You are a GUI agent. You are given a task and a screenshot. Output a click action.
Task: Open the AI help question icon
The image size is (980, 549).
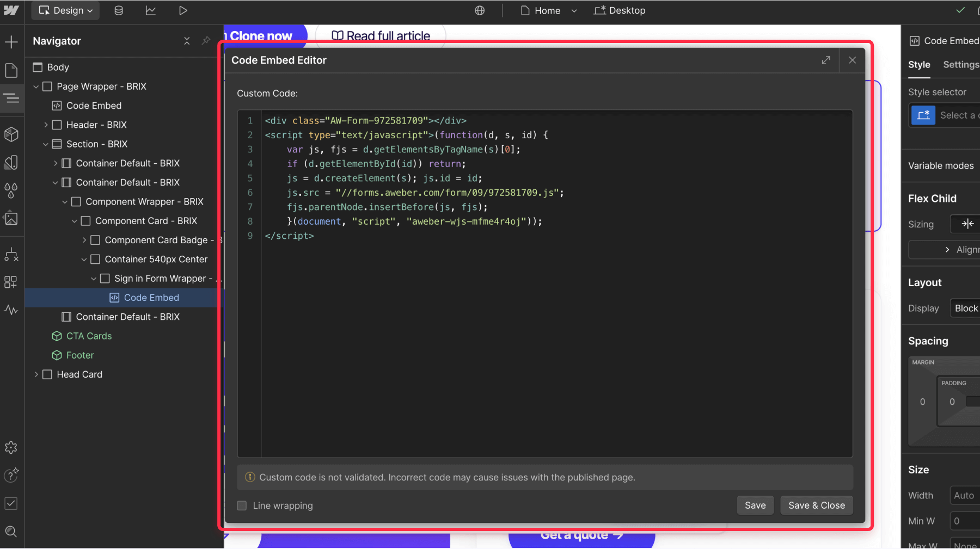pyautogui.click(x=11, y=475)
